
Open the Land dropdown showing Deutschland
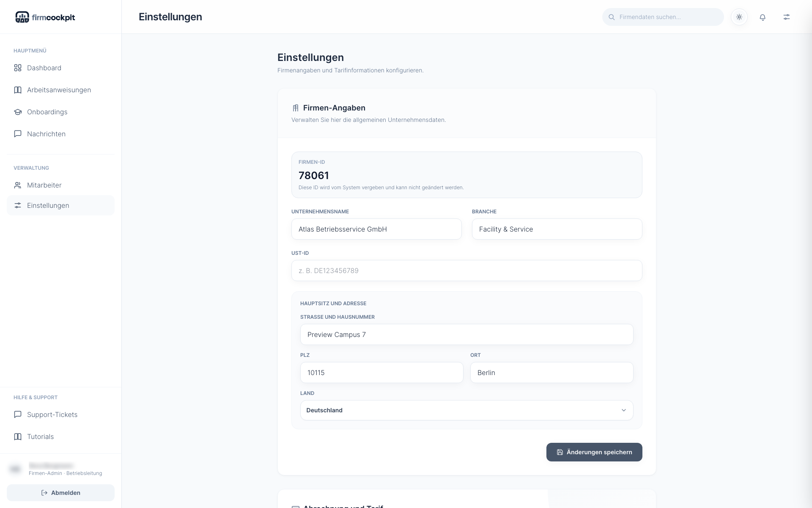(x=466, y=410)
